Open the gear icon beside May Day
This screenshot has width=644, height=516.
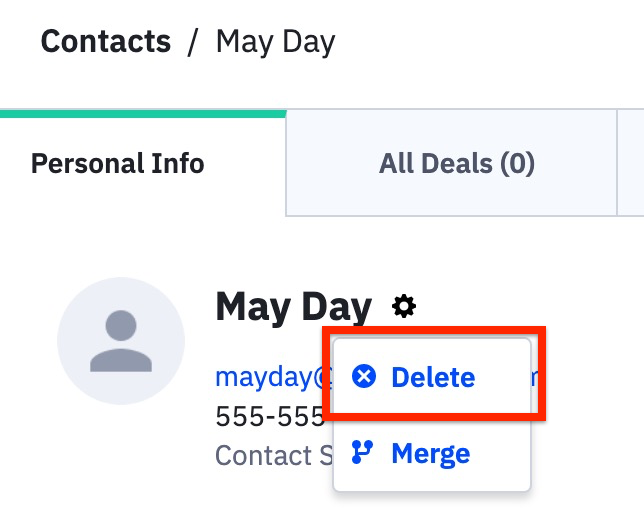coord(404,306)
